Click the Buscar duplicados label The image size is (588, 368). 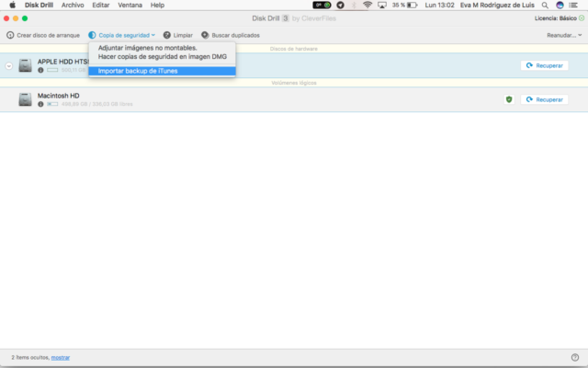click(x=235, y=35)
